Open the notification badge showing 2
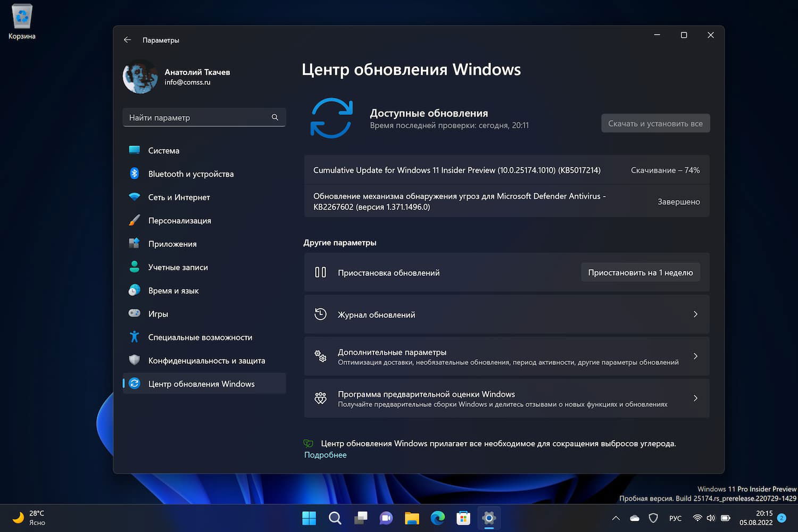The height and width of the screenshot is (532, 798). click(782, 518)
